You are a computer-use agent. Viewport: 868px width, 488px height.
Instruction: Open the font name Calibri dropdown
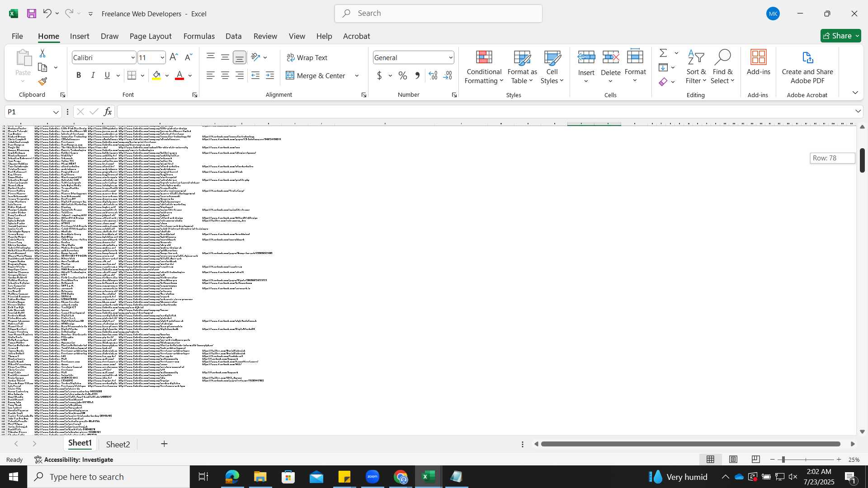pos(133,57)
